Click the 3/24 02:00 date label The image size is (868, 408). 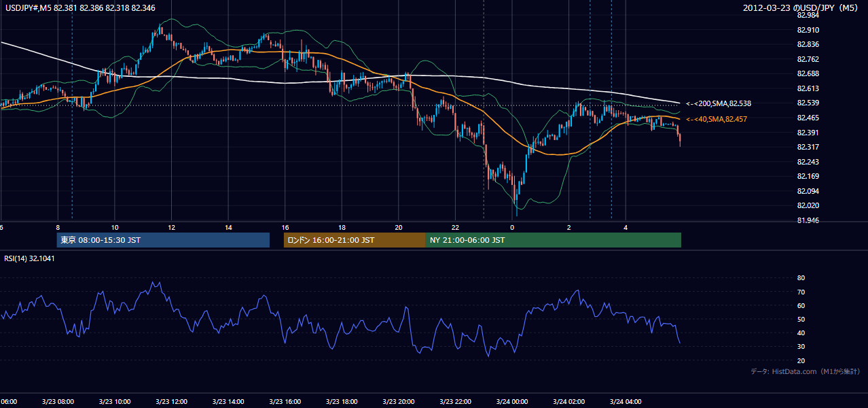(x=569, y=402)
